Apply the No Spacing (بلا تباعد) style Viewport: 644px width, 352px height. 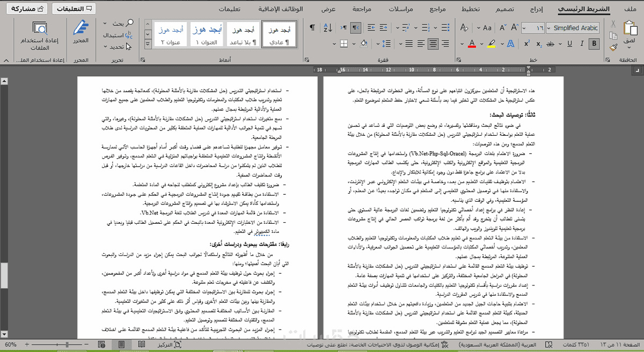pos(243,35)
